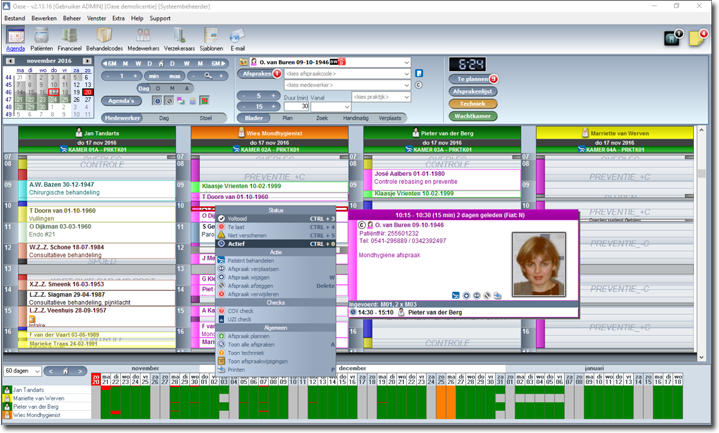Screen dimensions: 719x433
Task: Click the Afsprakenlijst button
Action: (473, 91)
